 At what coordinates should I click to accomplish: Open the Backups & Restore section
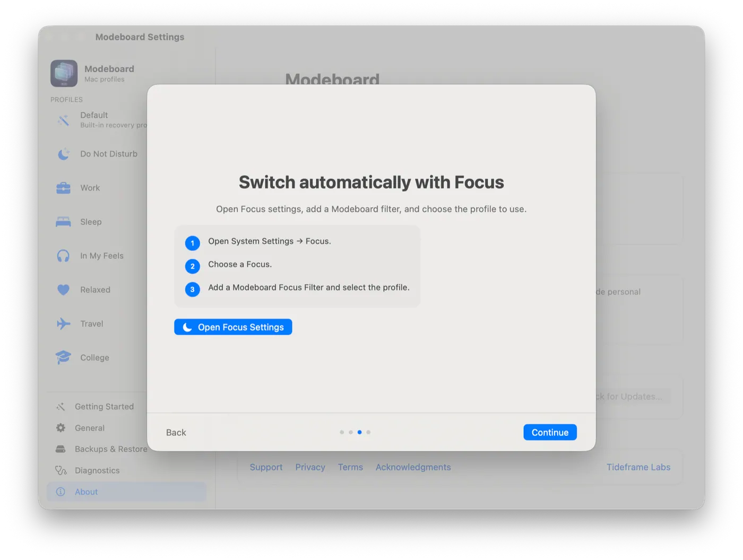click(x=111, y=449)
